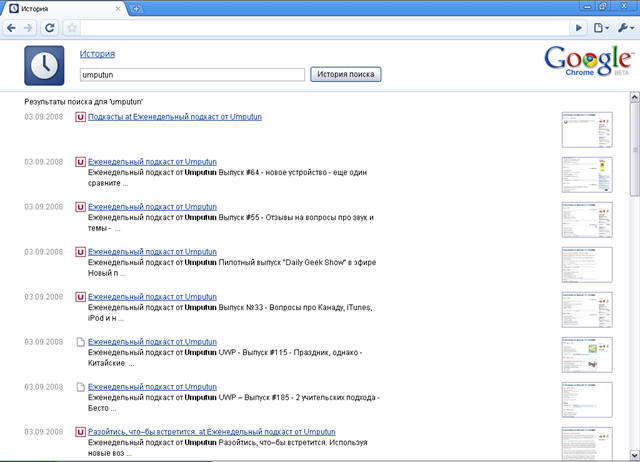This screenshot has width=640, height=462.
Task: Minimize the Chrome window
Action: 587,6
